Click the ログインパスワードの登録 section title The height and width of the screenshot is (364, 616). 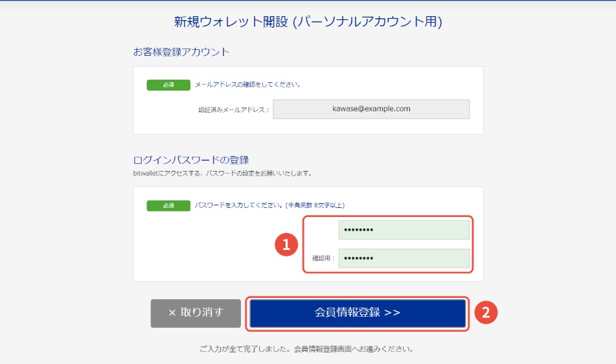[191, 160]
